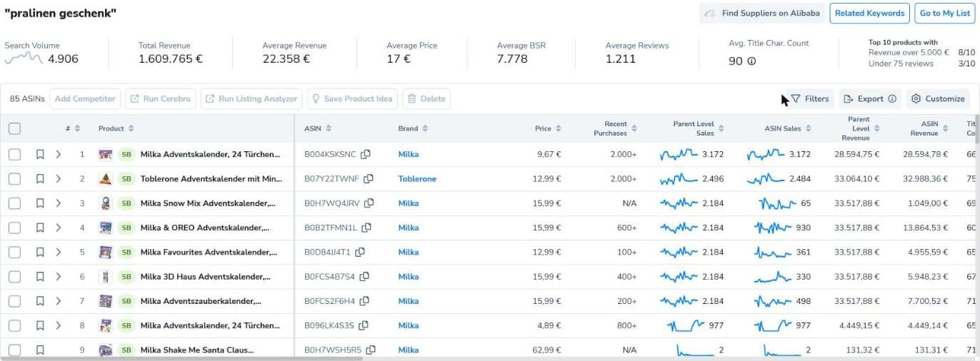Open Customize columns settings
The image size is (980, 361).
click(x=938, y=99)
